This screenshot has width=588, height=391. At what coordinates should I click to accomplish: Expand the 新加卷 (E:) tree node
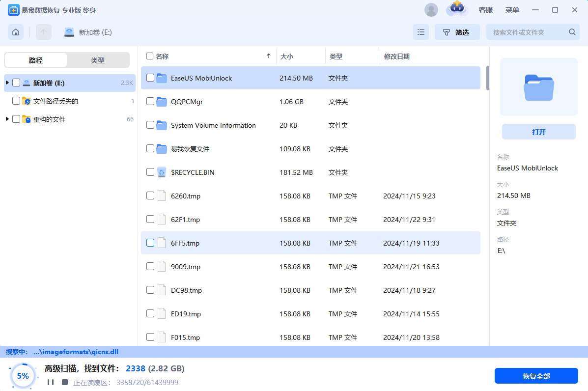[x=7, y=83]
